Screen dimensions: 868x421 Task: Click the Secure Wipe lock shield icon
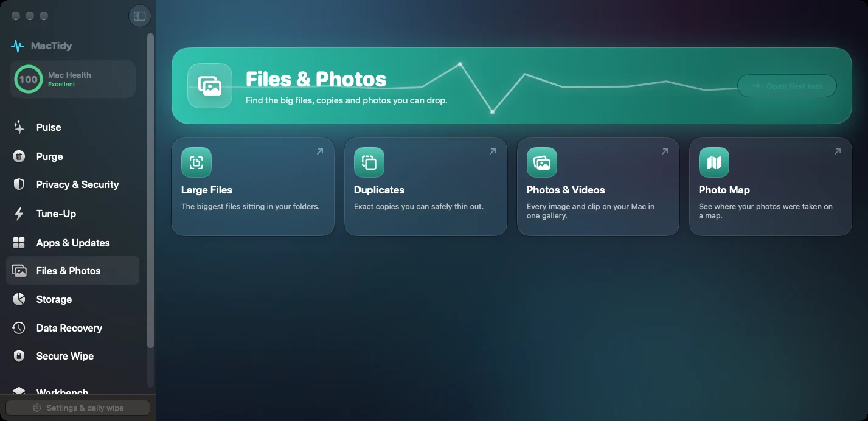[x=19, y=356]
